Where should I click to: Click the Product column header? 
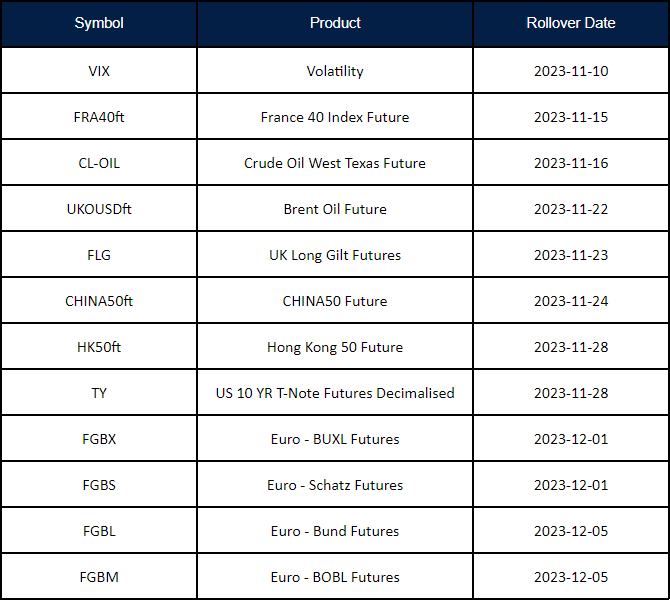click(x=335, y=23)
